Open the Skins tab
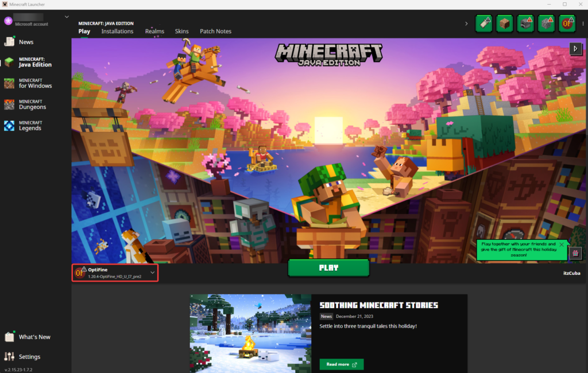 [x=181, y=32]
